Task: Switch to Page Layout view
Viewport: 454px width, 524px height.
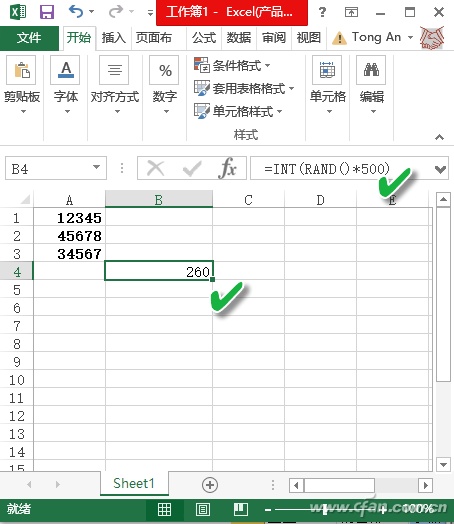Action: [203, 510]
